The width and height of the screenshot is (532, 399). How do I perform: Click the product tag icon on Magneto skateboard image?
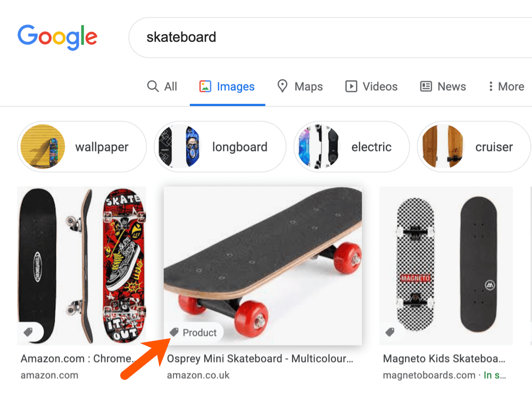point(390,332)
